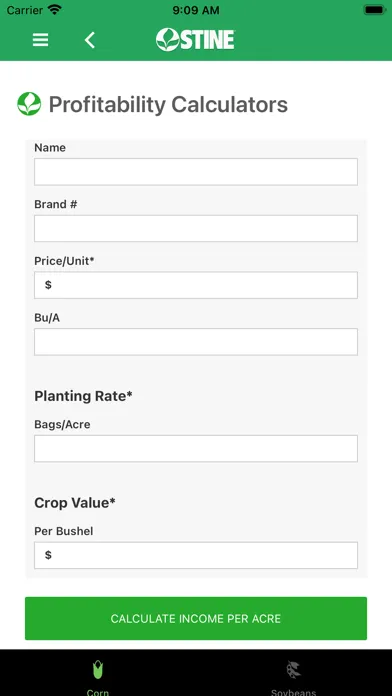Image resolution: width=392 pixels, height=696 pixels.
Task: Select the Corn icon in bottom bar
Action: [98, 669]
